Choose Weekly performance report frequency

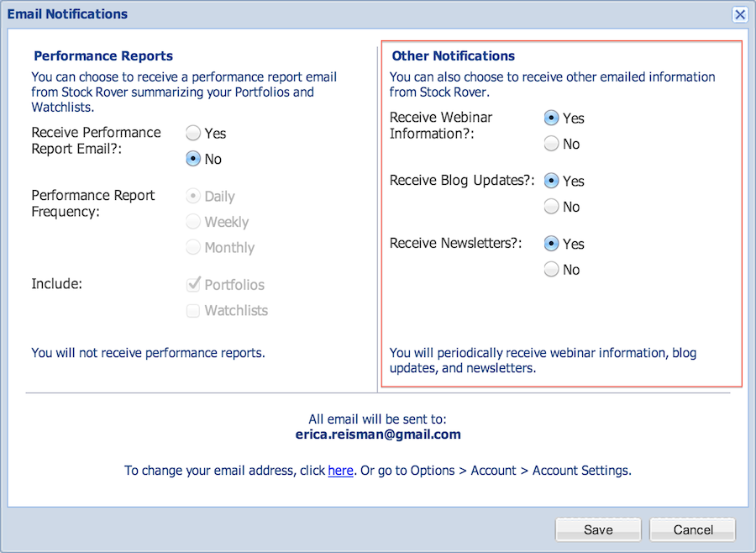193,222
